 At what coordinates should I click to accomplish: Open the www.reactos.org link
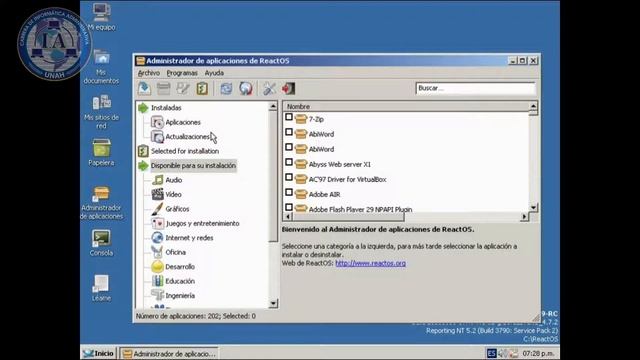coord(371,263)
